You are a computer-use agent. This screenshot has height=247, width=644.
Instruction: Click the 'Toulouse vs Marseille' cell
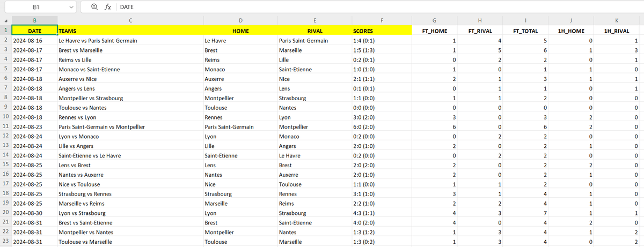85,242
